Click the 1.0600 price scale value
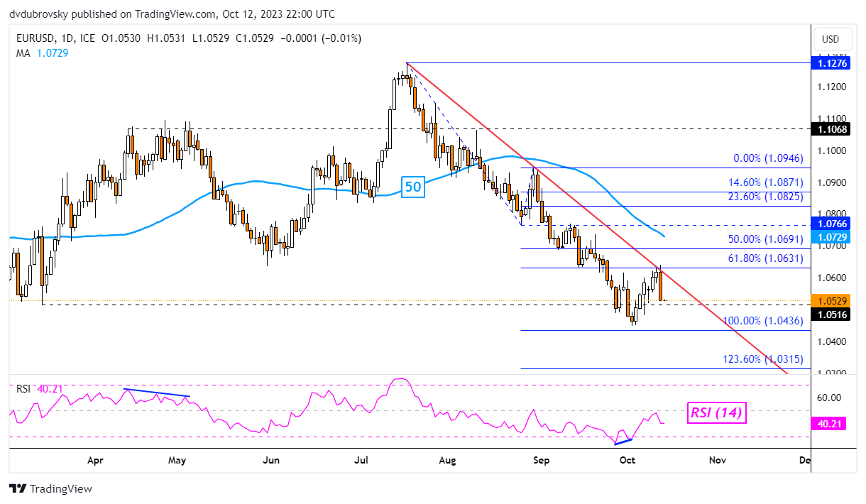This screenshot has width=866, height=504. [x=833, y=278]
